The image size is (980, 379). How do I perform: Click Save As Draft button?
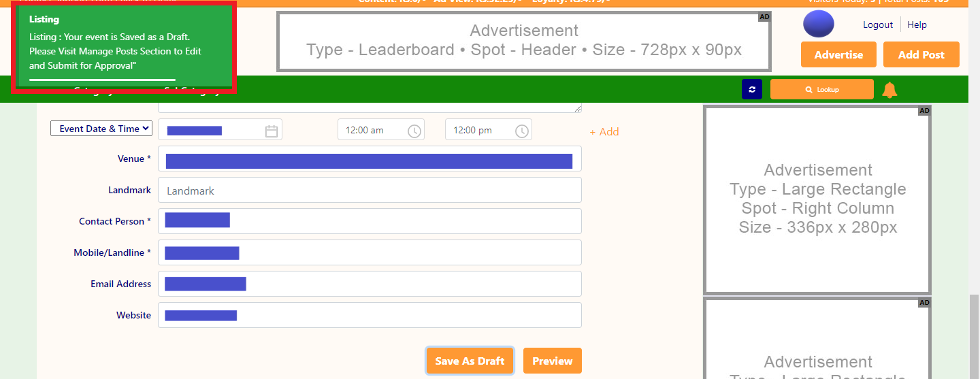click(x=470, y=361)
